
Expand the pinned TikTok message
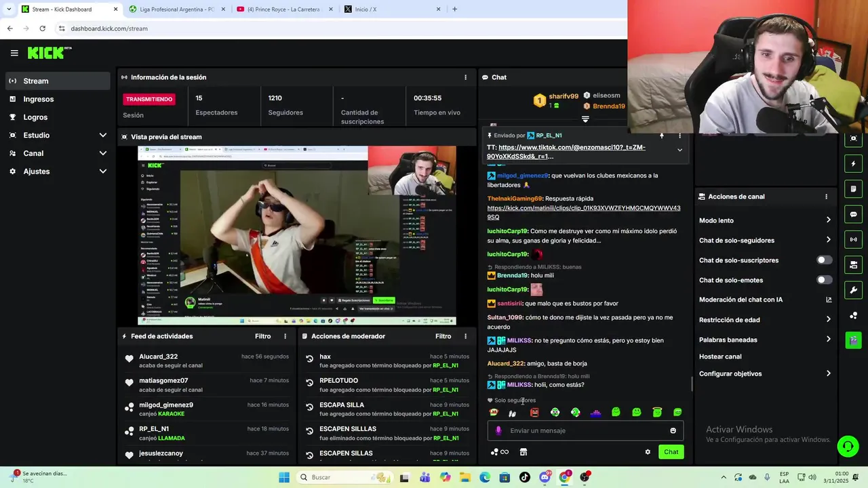click(x=679, y=150)
